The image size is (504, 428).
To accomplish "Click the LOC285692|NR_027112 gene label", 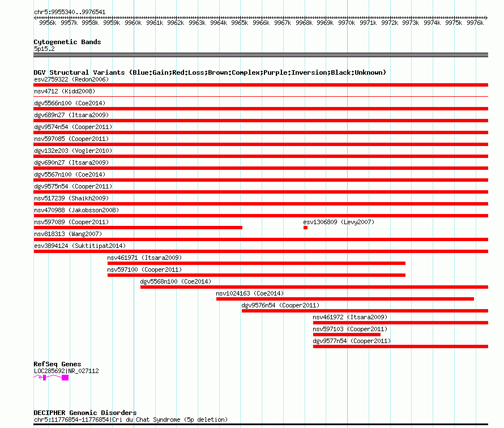I will 66,371.
